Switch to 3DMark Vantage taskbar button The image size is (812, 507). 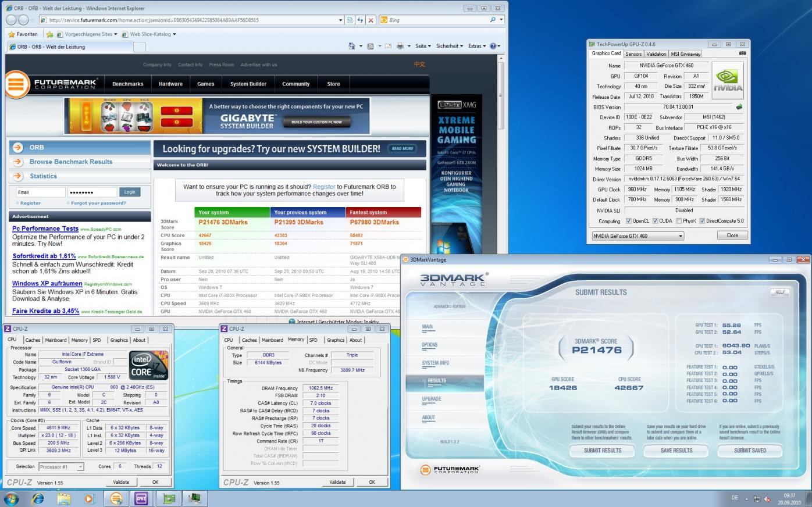click(x=116, y=499)
